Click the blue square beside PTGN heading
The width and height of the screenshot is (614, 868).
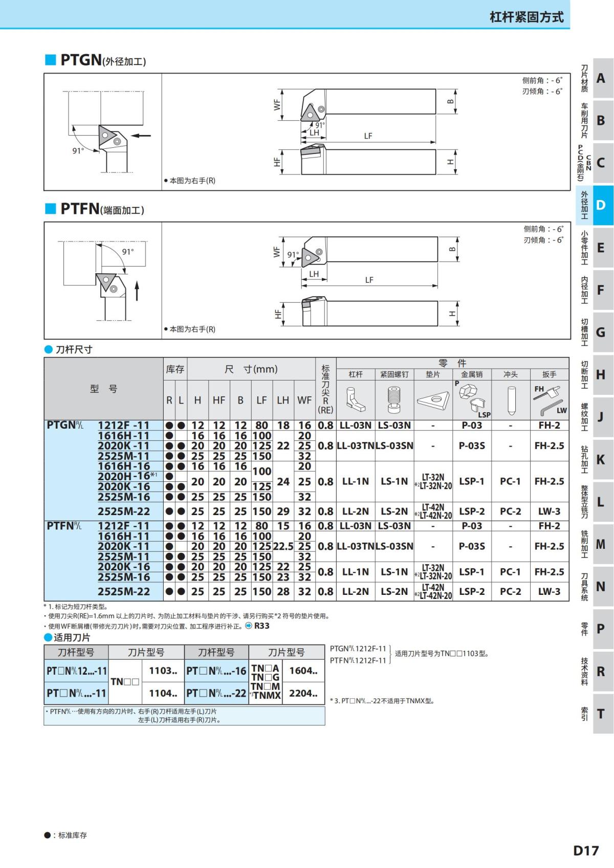50,60
